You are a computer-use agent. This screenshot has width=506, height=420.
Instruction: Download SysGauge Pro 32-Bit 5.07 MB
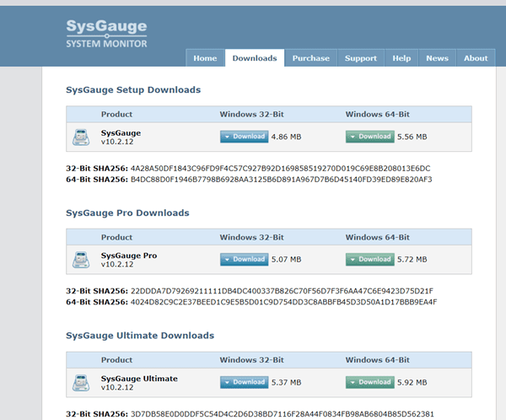point(245,259)
